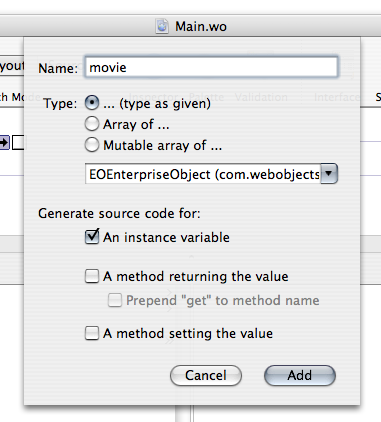The image size is (381, 422).
Task: Select the type as given radio button
Action: pos(92,103)
